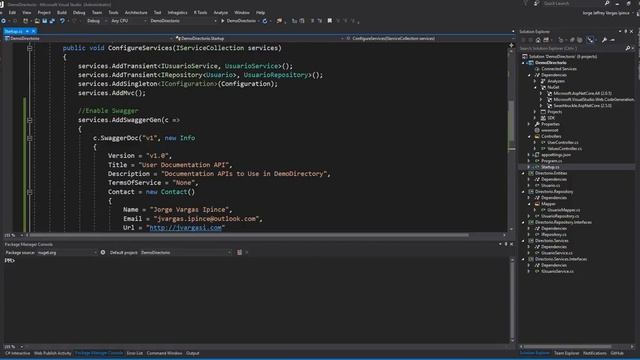
Task: Click the Quick Launch search icon
Action: (607, 3)
